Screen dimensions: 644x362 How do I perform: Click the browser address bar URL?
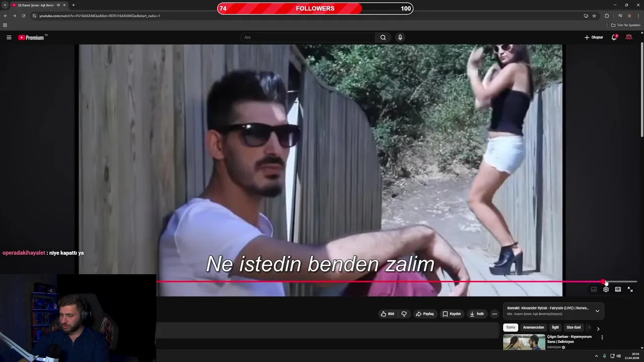[100, 16]
